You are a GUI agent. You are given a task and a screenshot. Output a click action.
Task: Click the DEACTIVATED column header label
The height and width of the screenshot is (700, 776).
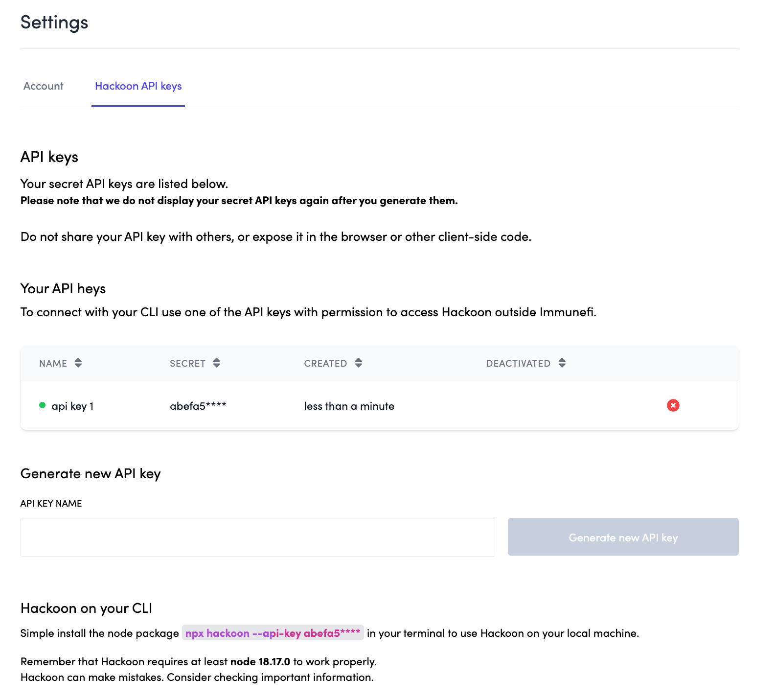pyautogui.click(x=518, y=363)
